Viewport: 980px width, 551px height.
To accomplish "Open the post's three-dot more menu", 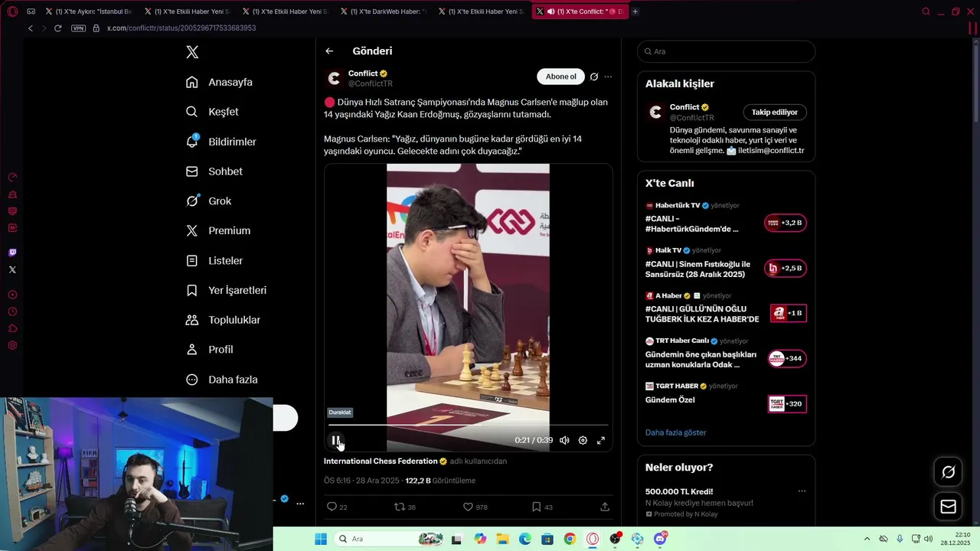I will tap(608, 77).
